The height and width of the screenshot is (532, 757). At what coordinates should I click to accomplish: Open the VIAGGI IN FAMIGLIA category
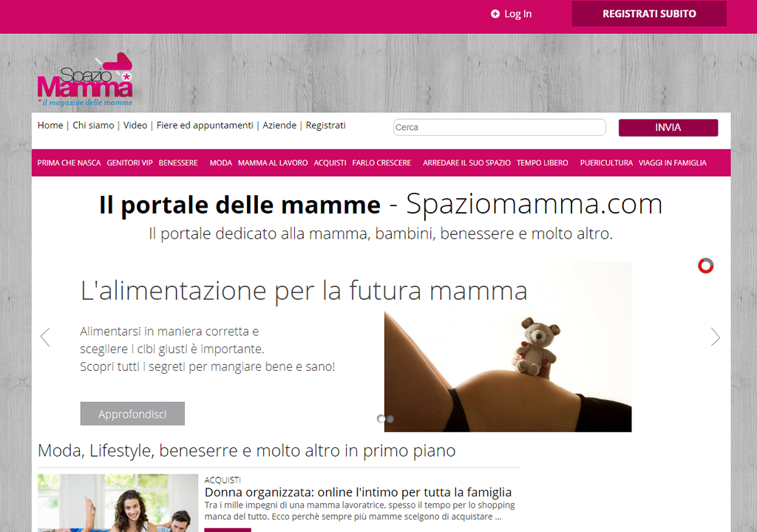coord(673,163)
